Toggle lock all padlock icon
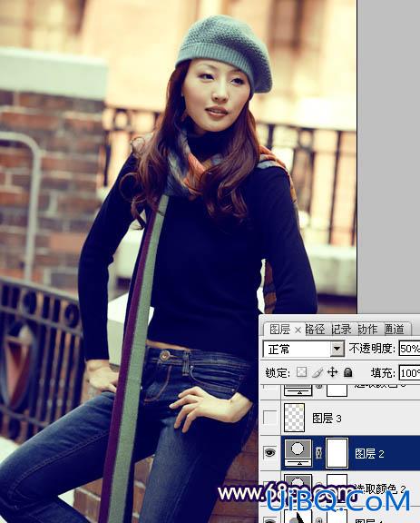The width and height of the screenshot is (420, 523). [347, 372]
